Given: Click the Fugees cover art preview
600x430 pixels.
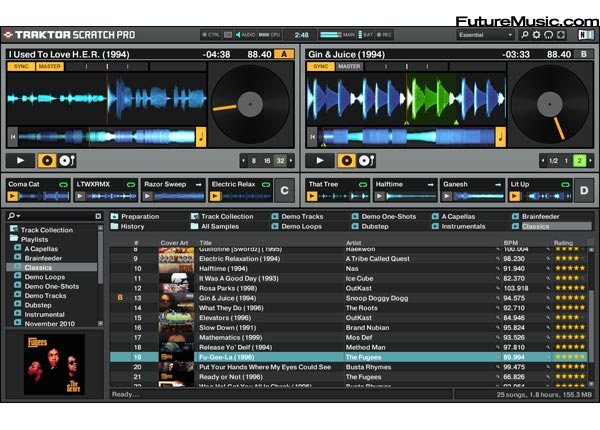Looking at the screenshot, I should (x=54, y=365).
